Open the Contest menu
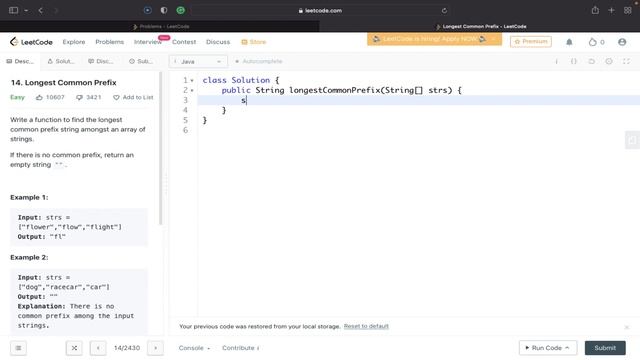 pos(184,42)
